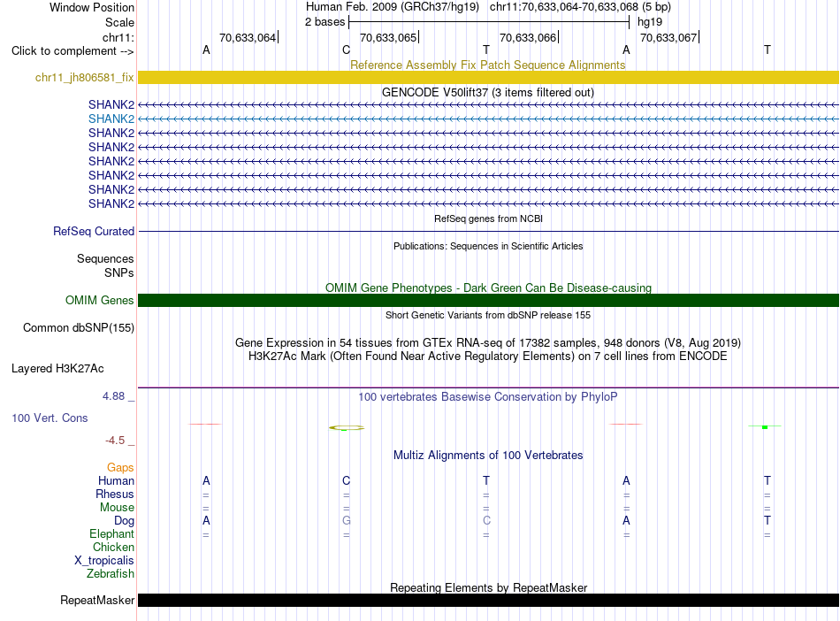Image resolution: width=840 pixels, height=621 pixels.
Task: Click the GTEx Gene Expression track title
Action: pyautogui.click(x=488, y=343)
